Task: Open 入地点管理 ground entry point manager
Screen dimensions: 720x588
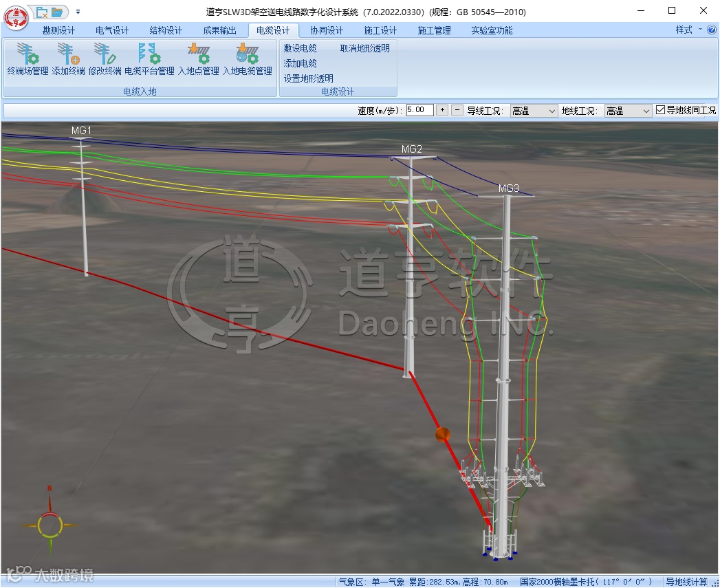Action: (x=198, y=59)
